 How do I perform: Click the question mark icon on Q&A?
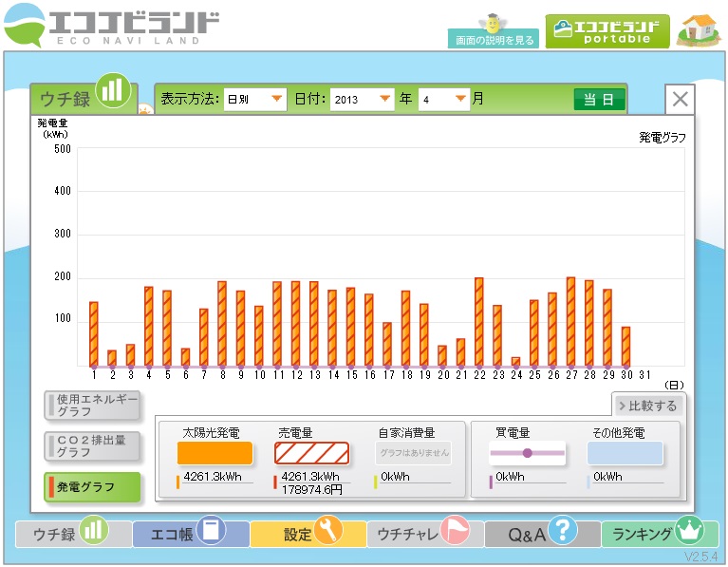(x=563, y=530)
